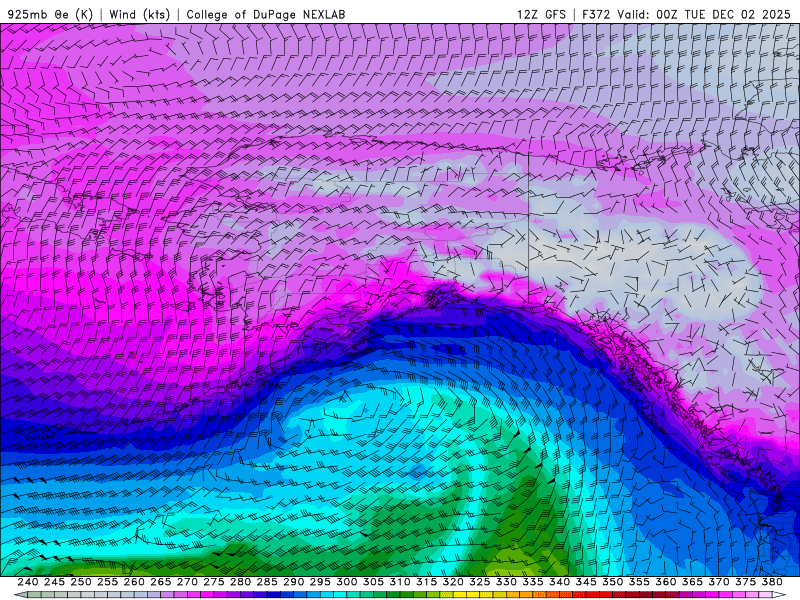Select the 285 value on the color scale
The width and height of the screenshot is (800, 600).
(x=267, y=582)
